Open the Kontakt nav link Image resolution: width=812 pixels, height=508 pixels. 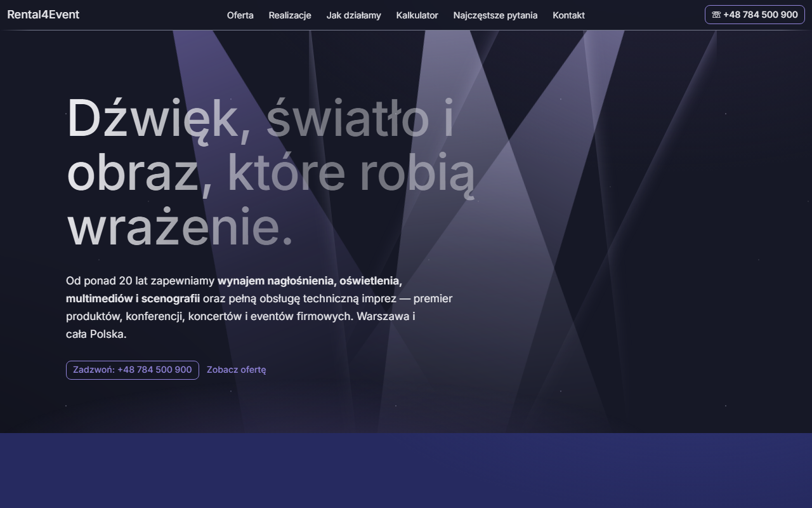point(569,15)
